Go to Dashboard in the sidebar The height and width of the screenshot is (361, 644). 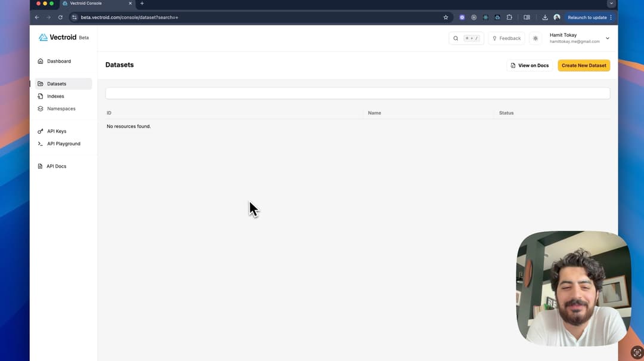[x=58, y=61]
